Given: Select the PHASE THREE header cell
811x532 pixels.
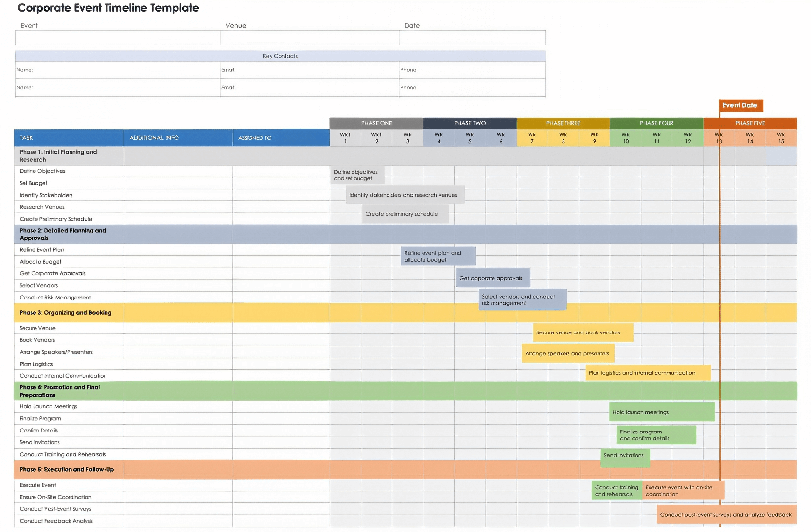Looking at the screenshot, I should tap(563, 123).
